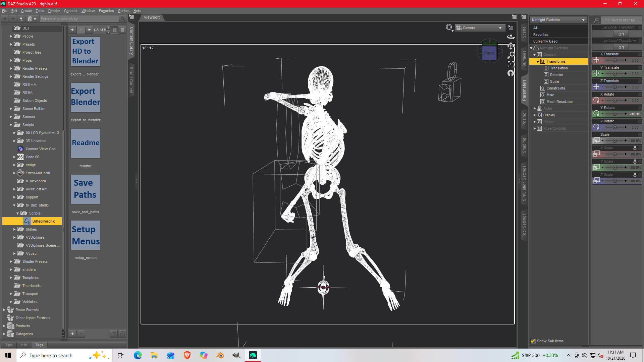Open the Tags tab at bottom
Viewport: 644px width, 362px height.
(x=39, y=345)
